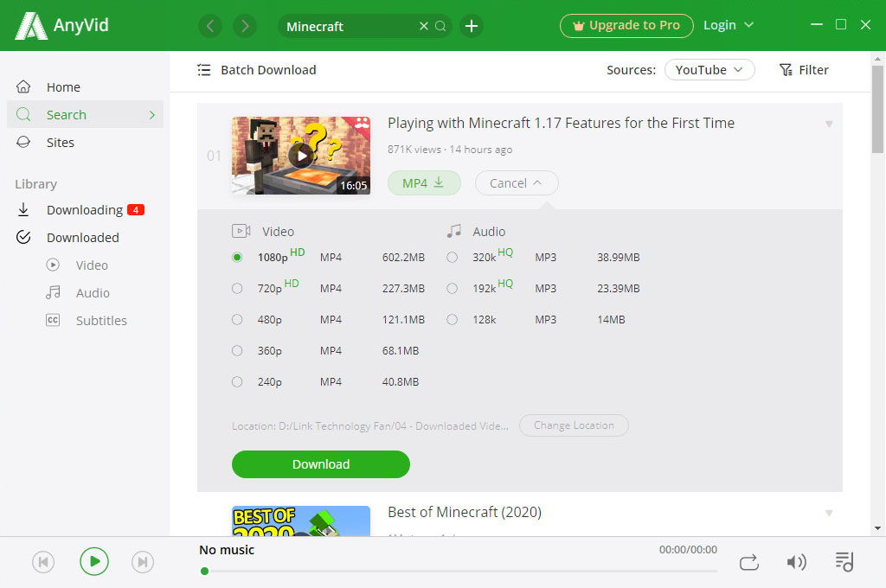Screen dimensions: 886x588
Task: Select 480p MP4 video quality
Action: [x=237, y=320]
